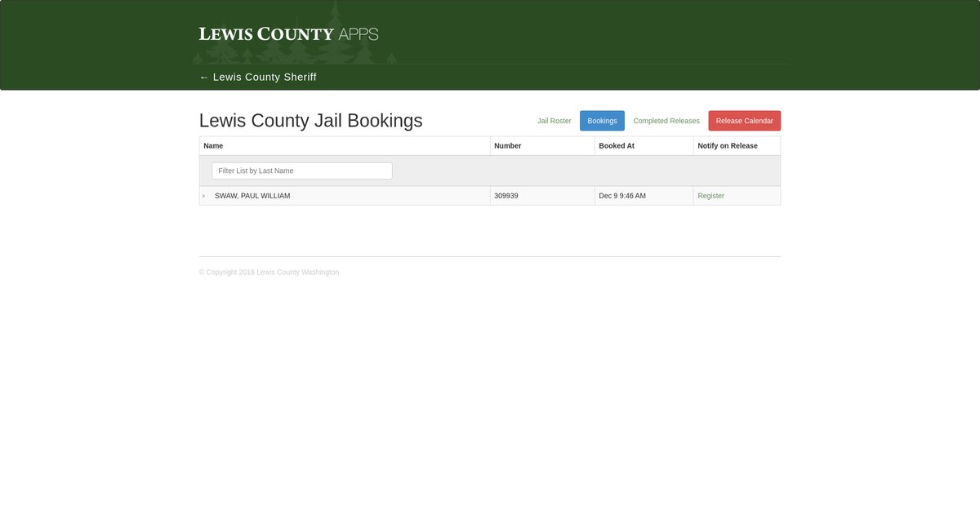
Task: Click the Lewis County Apps logo
Action: (288, 33)
